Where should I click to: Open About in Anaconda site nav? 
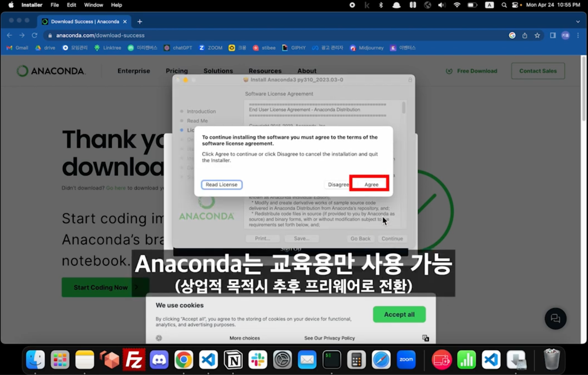[307, 71]
